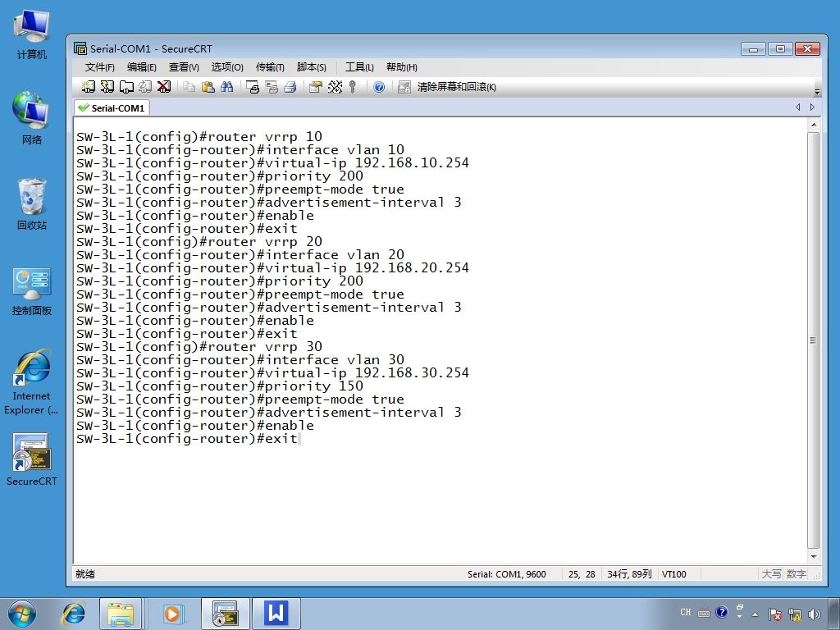Click the Internet Explorer desktop shortcut

[x=32, y=382]
